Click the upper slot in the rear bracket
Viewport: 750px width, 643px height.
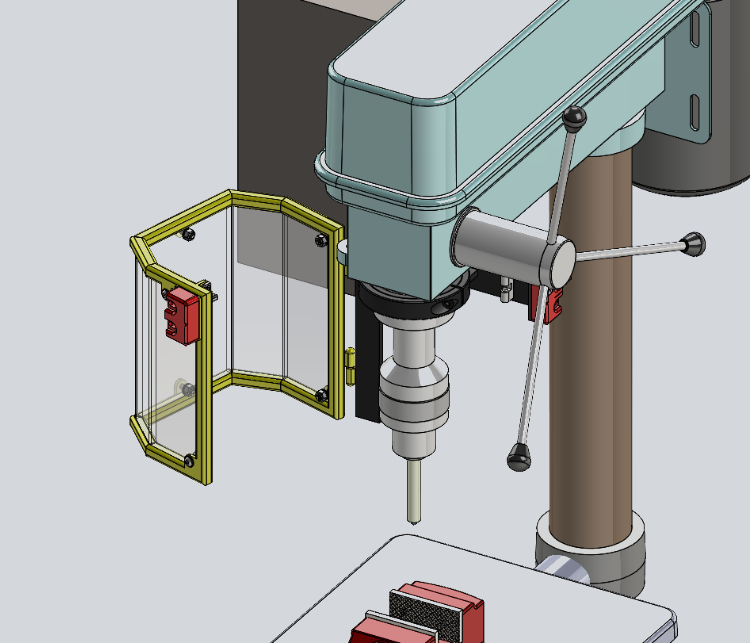click(x=695, y=29)
